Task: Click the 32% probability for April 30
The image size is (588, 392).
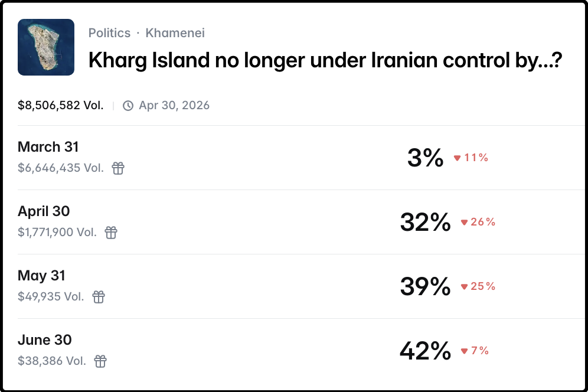Action: (x=425, y=222)
